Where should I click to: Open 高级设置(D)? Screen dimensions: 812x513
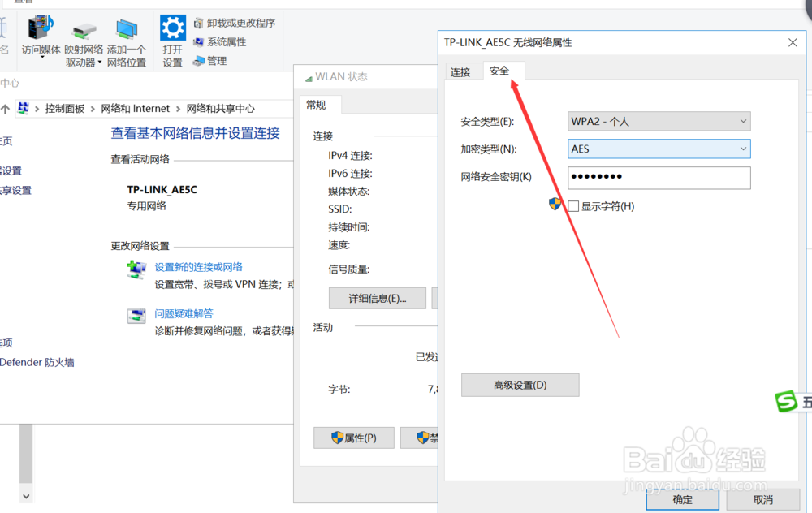520,385
